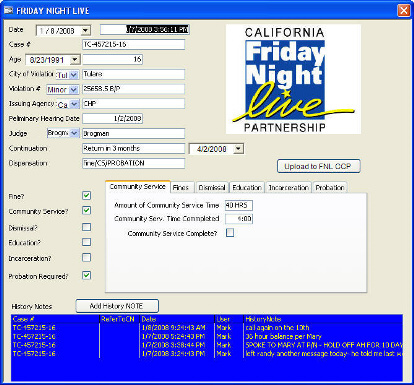414x385 pixels.
Task: Click the 'ReferToCN' column header
Action: pyautogui.click(x=118, y=319)
